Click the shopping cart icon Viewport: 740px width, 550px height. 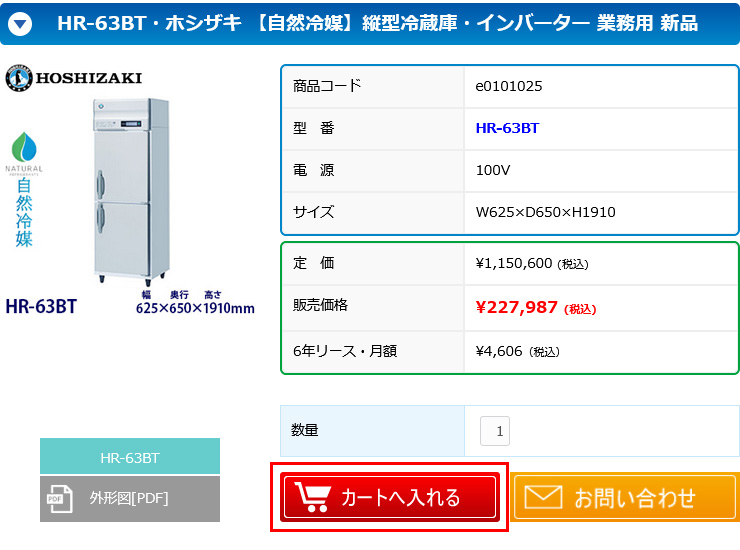point(312,497)
